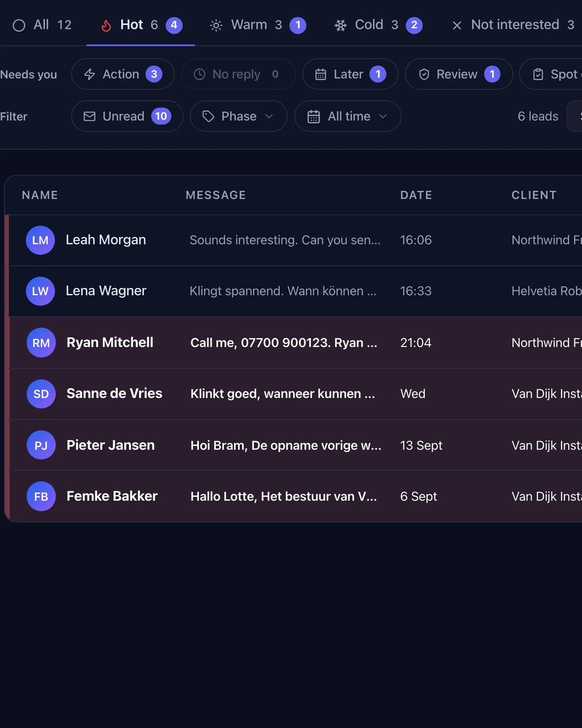Open the LW avatar for Lena Wagner
This screenshot has width=582, height=728.
[x=40, y=291]
